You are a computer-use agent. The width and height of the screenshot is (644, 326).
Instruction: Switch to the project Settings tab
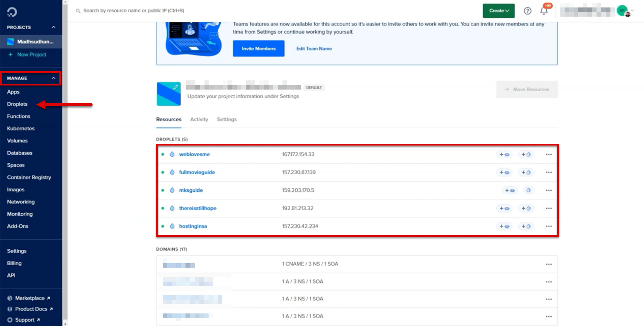coord(227,119)
